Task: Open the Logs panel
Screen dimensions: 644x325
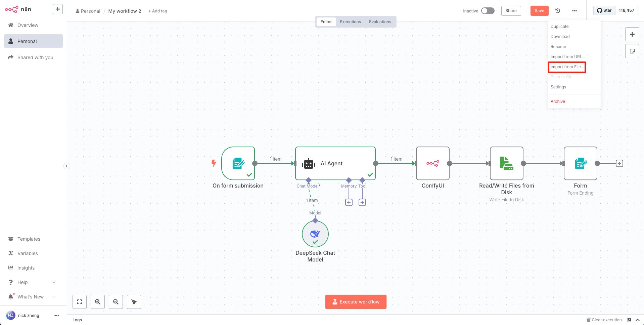Action: point(77,320)
